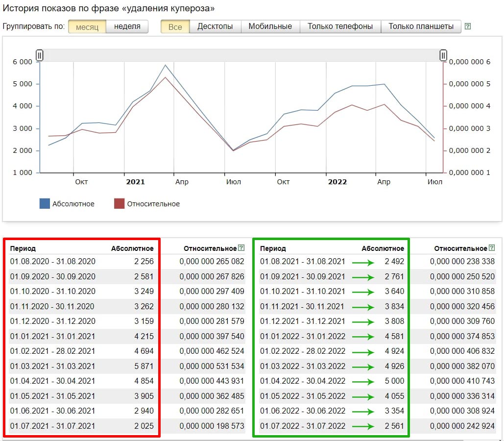Select period 01.08.2021 - 31.08.2021 row

[x=377, y=261]
